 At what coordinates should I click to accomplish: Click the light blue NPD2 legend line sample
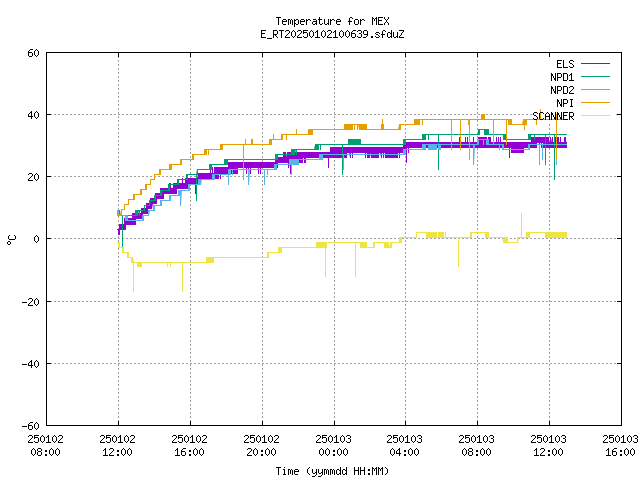[595, 89]
